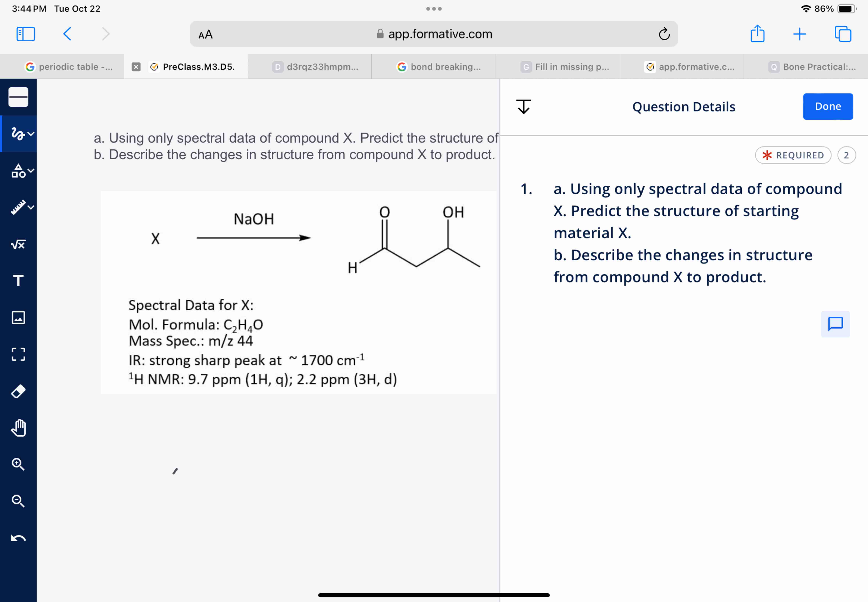Zoom in on the worksheet
This screenshot has width=868, height=602.
coord(17,464)
